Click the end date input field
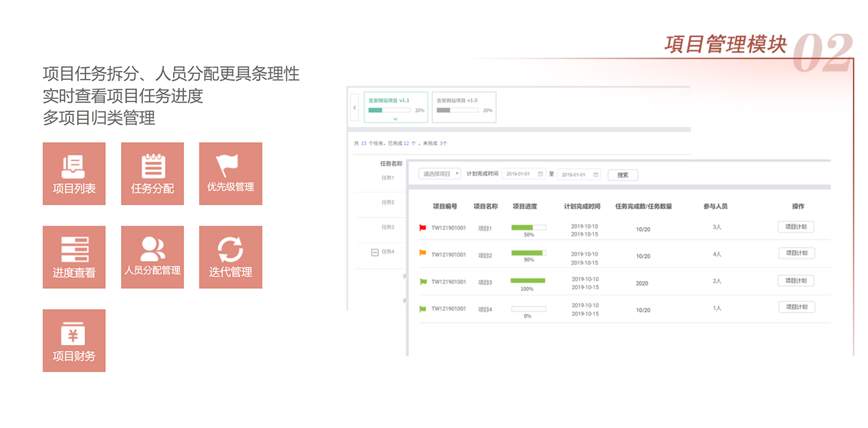 (x=575, y=175)
